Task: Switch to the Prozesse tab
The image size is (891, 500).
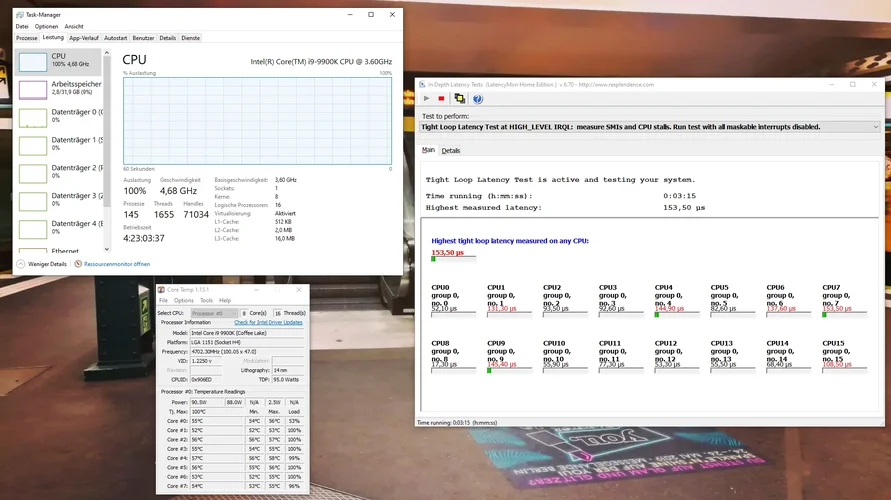Action: [27, 37]
